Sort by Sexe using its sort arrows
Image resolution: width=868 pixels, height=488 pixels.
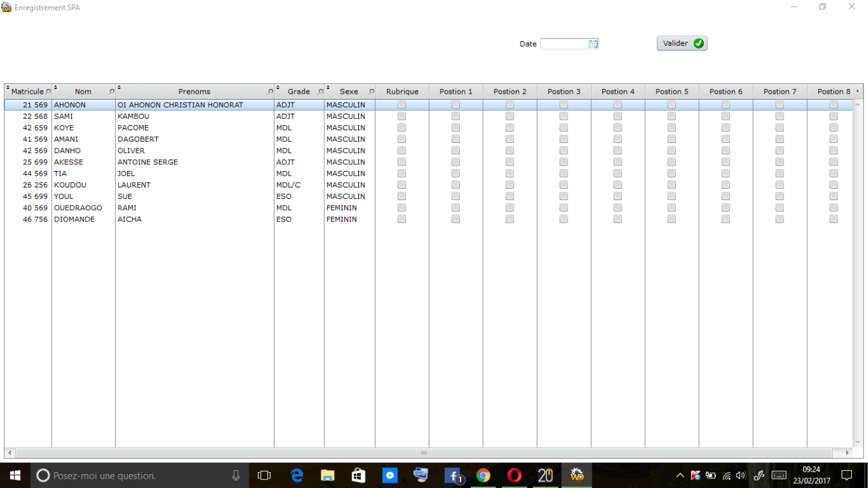[328, 88]
